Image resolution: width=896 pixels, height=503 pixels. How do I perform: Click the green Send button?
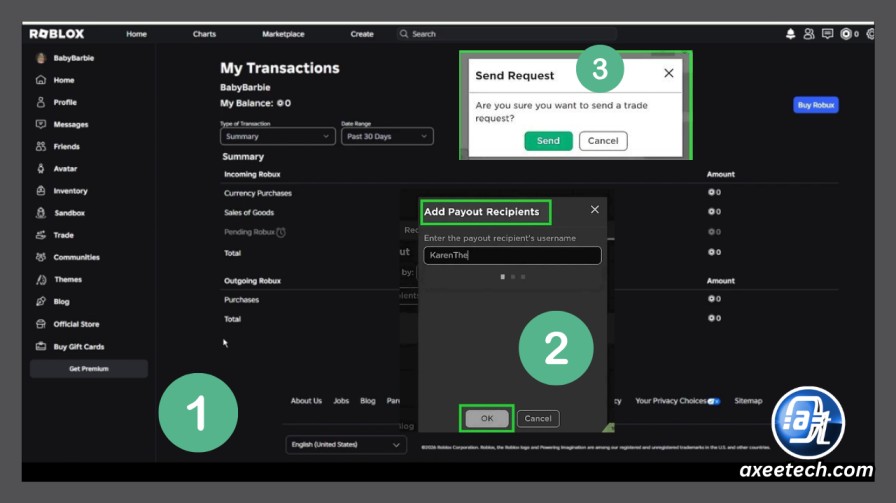point(549,141)
